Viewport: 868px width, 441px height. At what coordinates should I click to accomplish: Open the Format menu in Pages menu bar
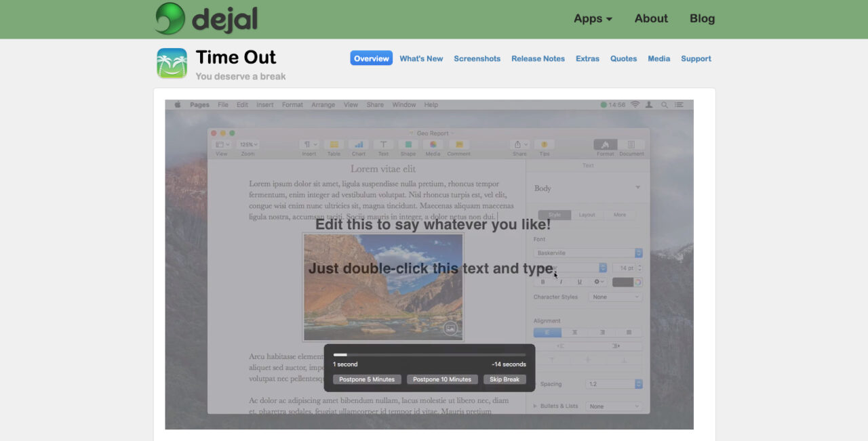pyautogui.click(x=292, y=105)
